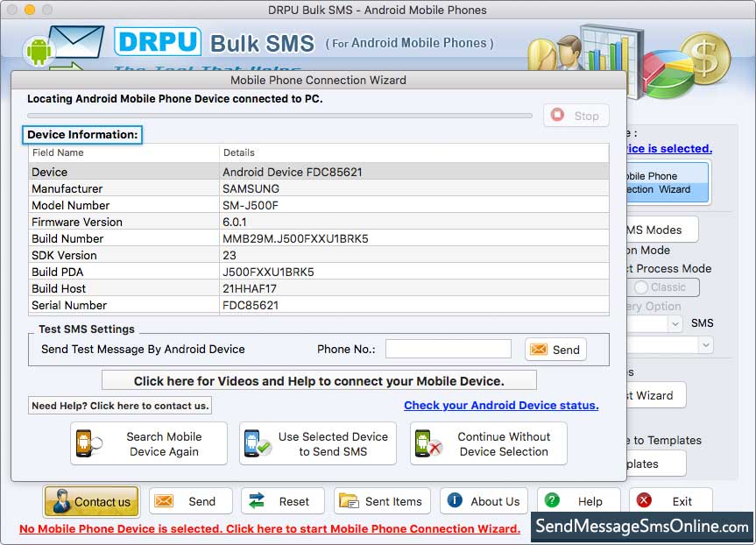This screenshot has width=756, height=545.
Task: Click the green Help question mark icon
Action: click(x=552, y=500)
